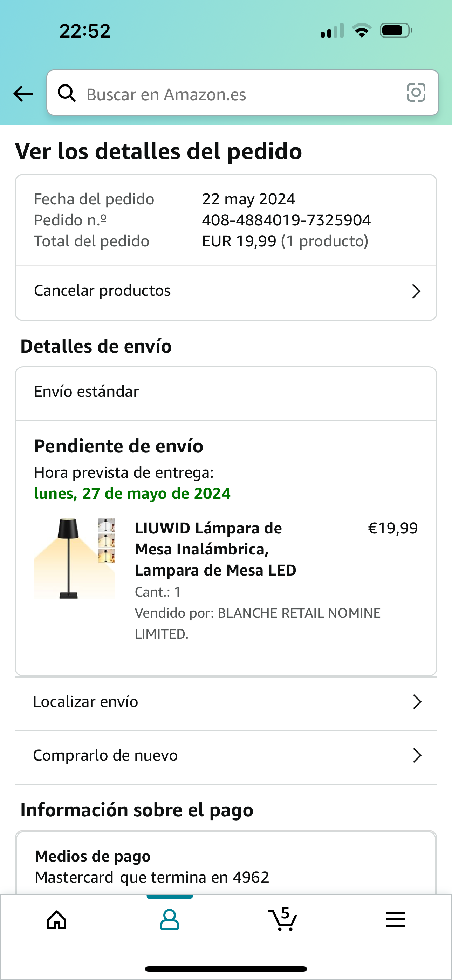This screenshot has height=980, width=452.
Task: Tap the battery status icon
Action: pyautogui.click(x=396, y=30)
